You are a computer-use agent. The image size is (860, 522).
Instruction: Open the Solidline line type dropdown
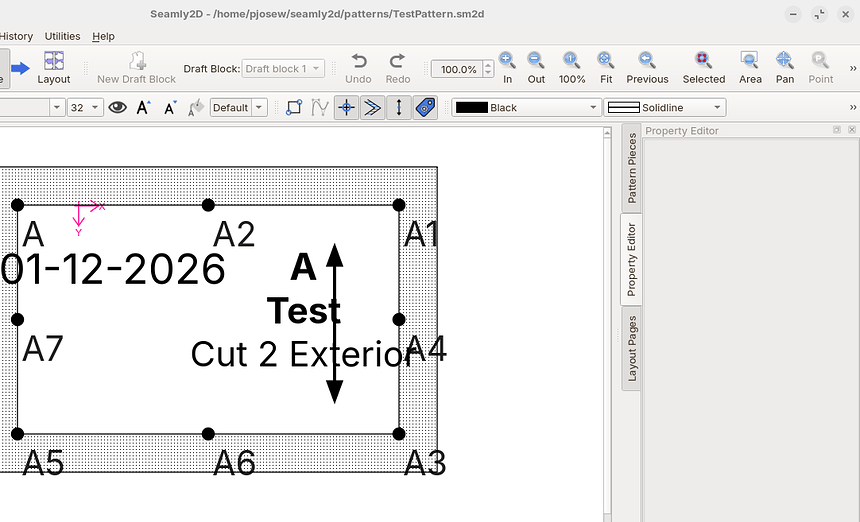click(x=665, y=107)
